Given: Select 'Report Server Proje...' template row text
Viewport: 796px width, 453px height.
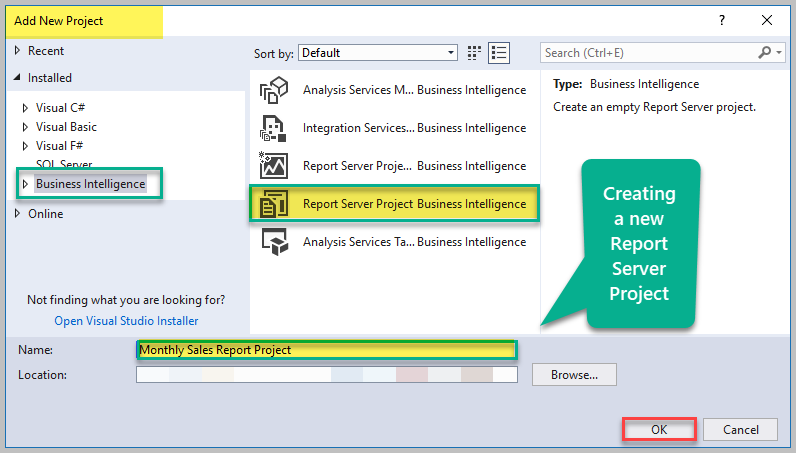Looking at the screenshot, I should [x=357, y=166].
